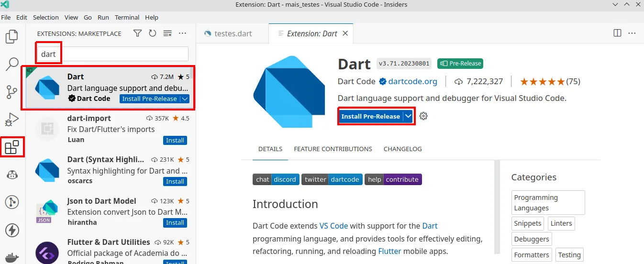Click the twitter dartcode badge
Viewport: 644px width, 264px height.
pyautogui.click(x=332, y=179)
